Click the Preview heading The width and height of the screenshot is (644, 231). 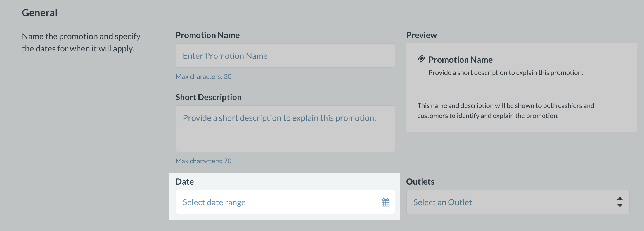tap(421, 35)
